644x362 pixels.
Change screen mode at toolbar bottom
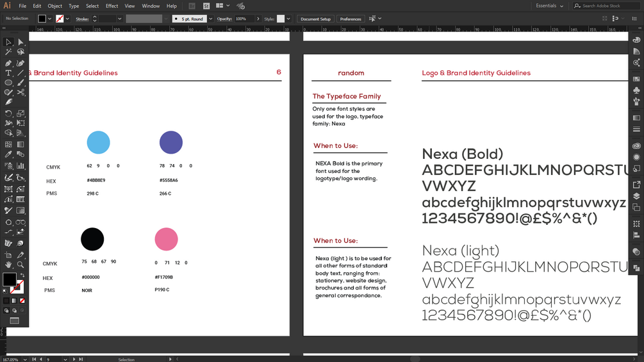click(14, 321)
